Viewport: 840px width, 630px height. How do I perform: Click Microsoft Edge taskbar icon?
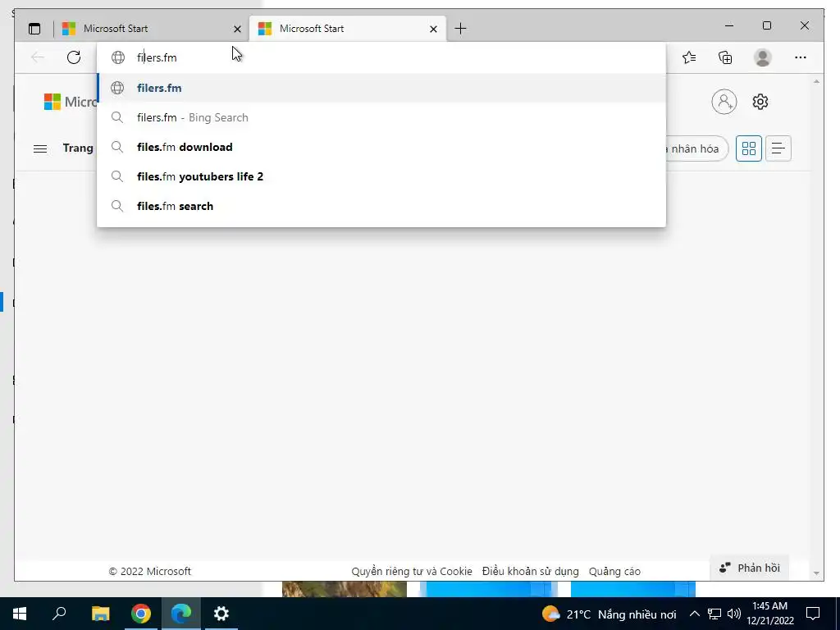click(181, 614)
